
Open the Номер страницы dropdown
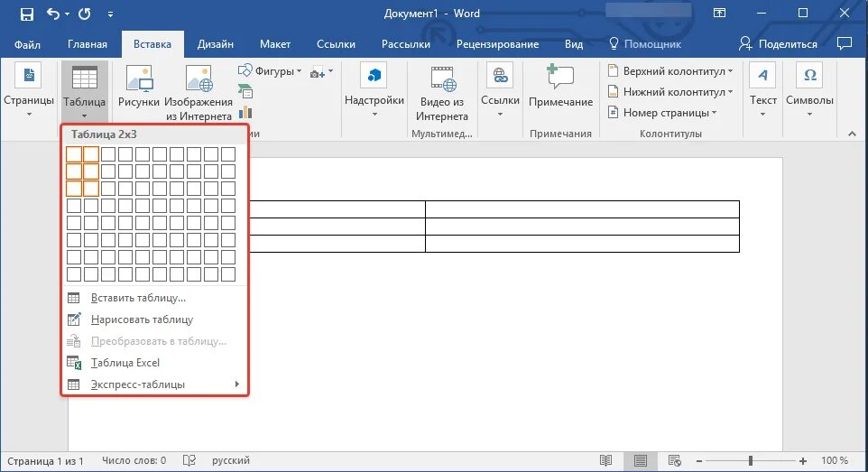pyautogui.click(x=662, y=113)
